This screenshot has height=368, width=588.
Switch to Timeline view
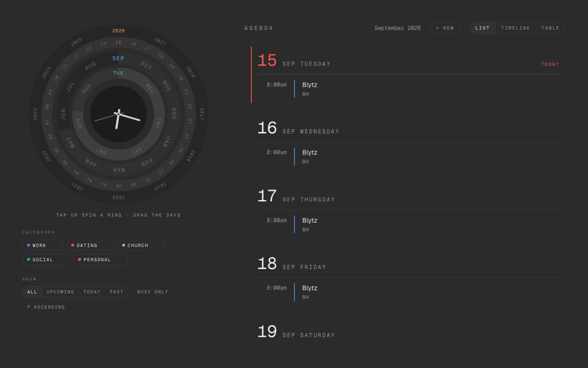[x=515, y=28]
